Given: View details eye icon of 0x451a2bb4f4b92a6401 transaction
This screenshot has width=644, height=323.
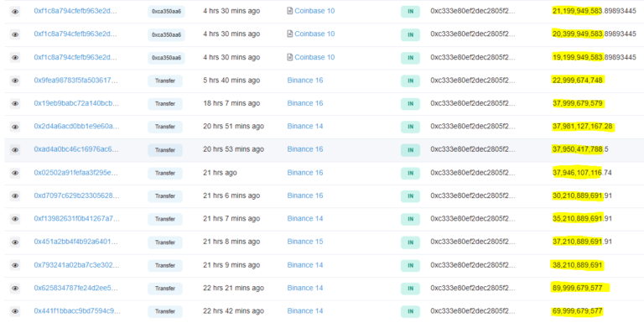Looking at the screenshot, I should point(15,242).
